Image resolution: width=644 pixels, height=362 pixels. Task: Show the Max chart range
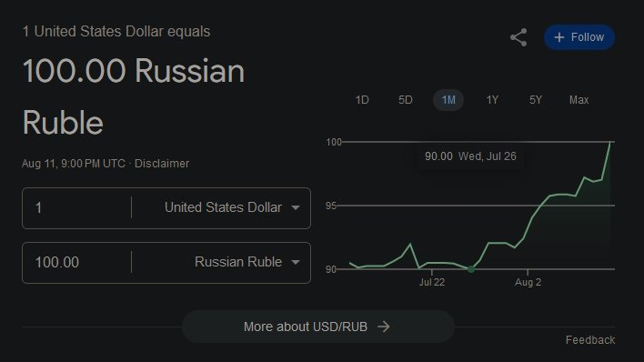(x=579, y=100)
